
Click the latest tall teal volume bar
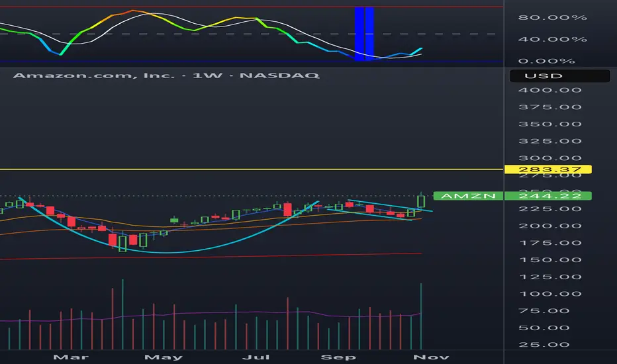point(421,316)
